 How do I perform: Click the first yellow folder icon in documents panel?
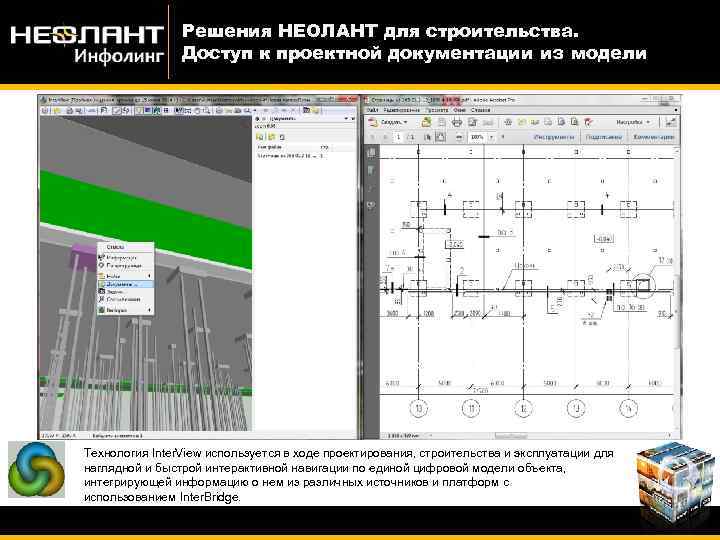click(260, 137)
